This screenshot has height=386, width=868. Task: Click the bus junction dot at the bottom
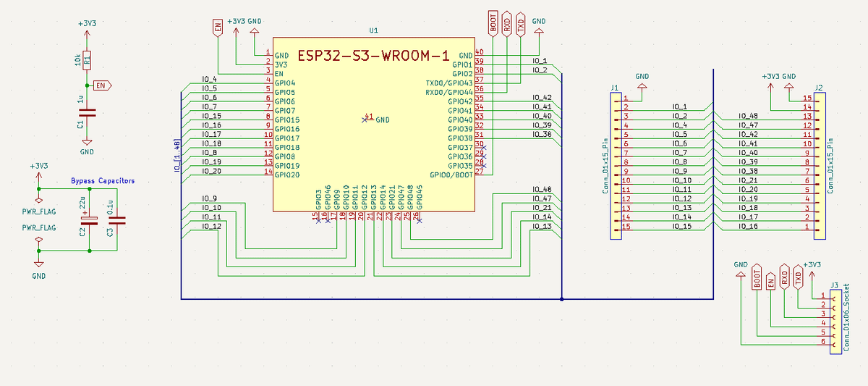click(562, 299)
